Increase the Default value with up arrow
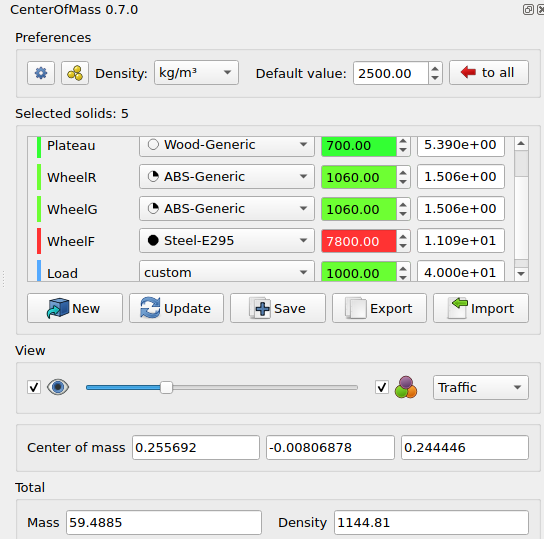Viewport: 544px width, 539px height. 435,69
